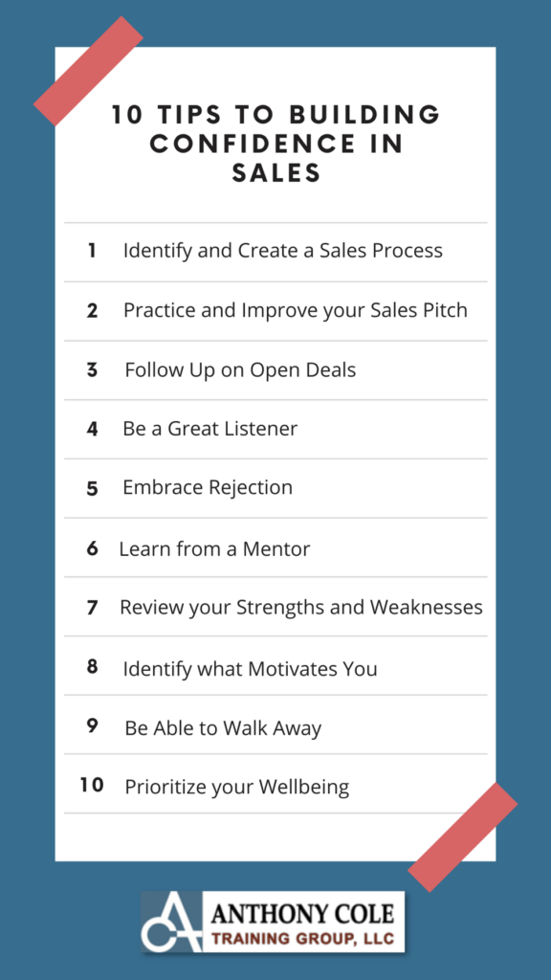Image resolution: width=551 pixels, height=980 pixels.
Task: Click the number 7 list marker
Action: [92, 608]
